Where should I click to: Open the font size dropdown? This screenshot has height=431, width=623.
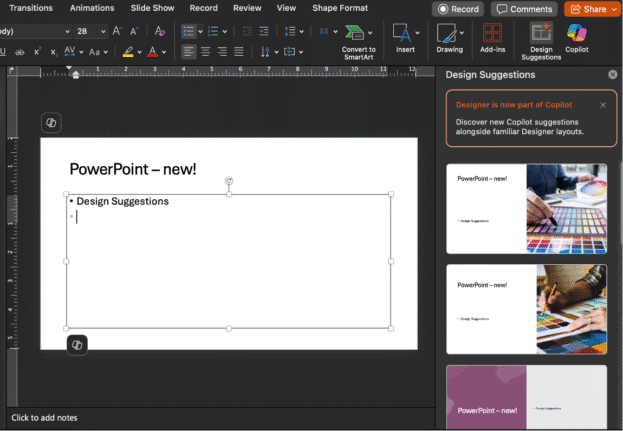(x=102, y=31)
